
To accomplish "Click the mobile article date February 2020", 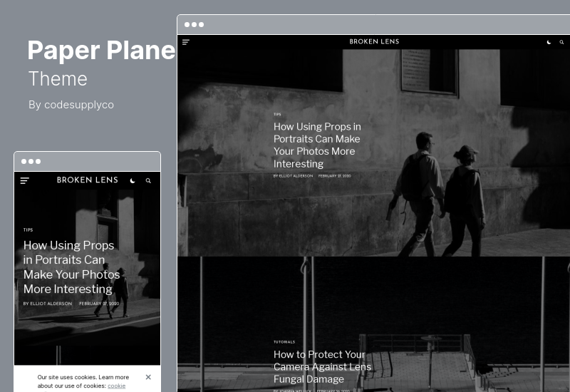I will pos(99,304).
